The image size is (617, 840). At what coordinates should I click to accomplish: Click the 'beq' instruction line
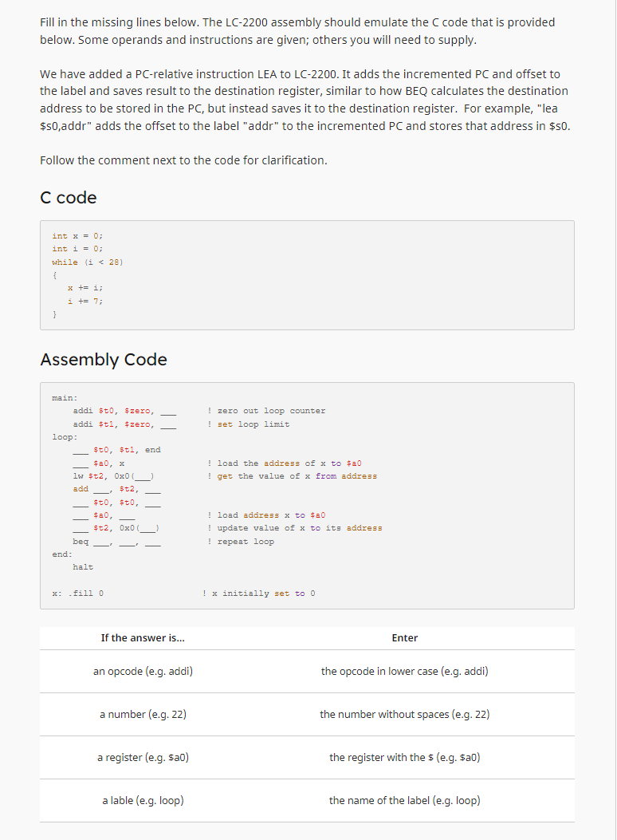(x=116, y=542)
